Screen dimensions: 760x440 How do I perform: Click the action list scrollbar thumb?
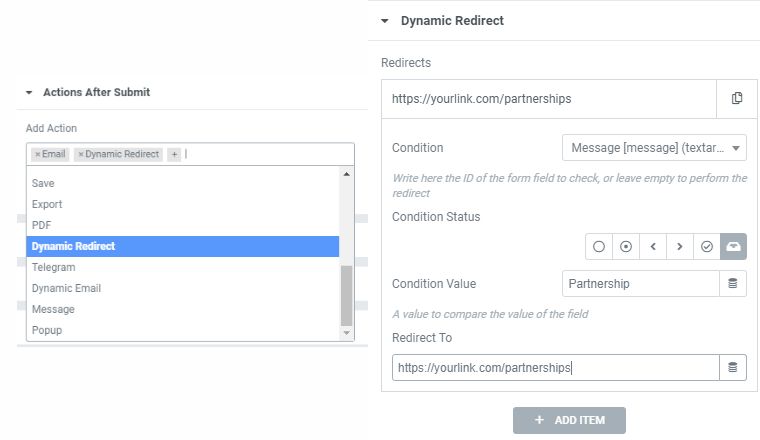pos(347,296)
